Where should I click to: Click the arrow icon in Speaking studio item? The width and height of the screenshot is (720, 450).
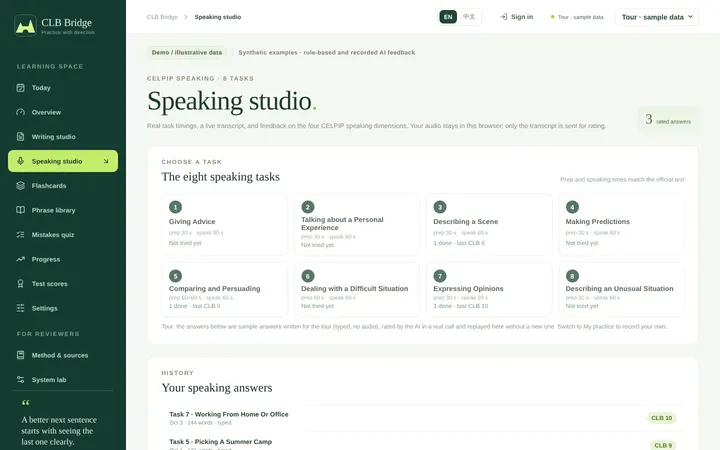click(106, 161)
